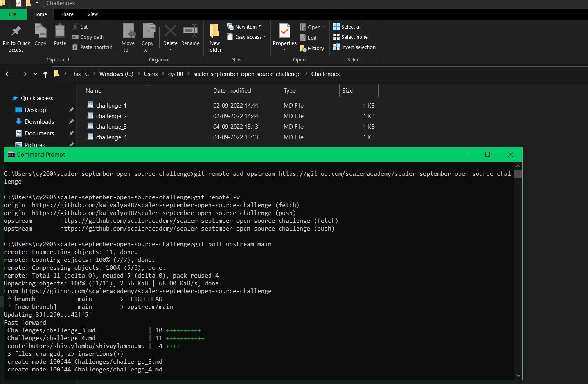Expand chevron after Users breadcrumb
This screenshot has height=384, width=588.
pyautogui.click(x=163, y=74)
